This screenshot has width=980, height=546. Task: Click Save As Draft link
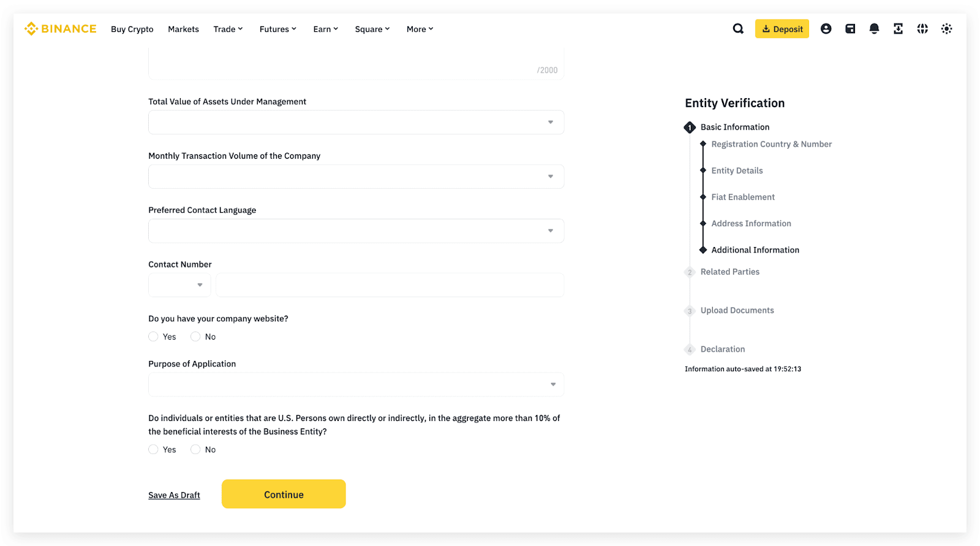click(x=174, y=495)
